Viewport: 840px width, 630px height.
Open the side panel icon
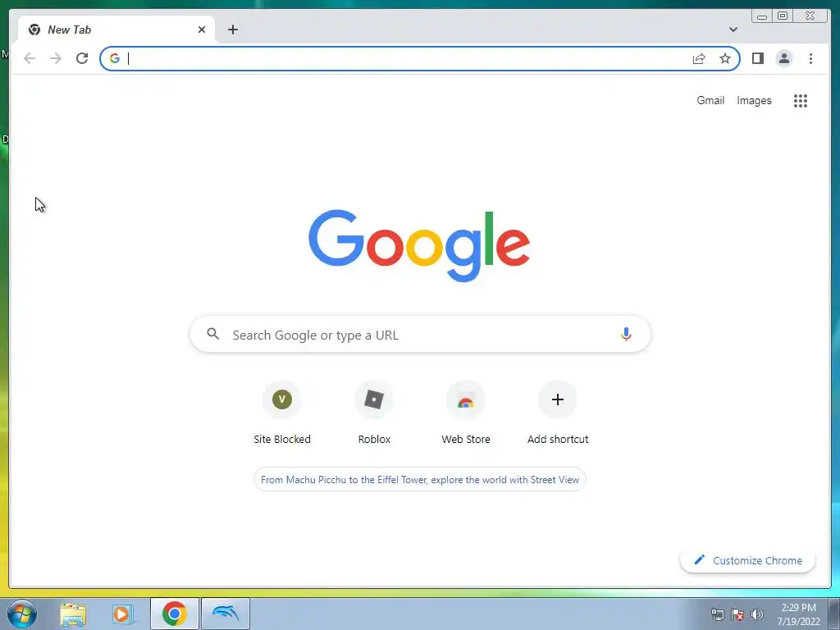pyautogui.click(x=757, y=58)
